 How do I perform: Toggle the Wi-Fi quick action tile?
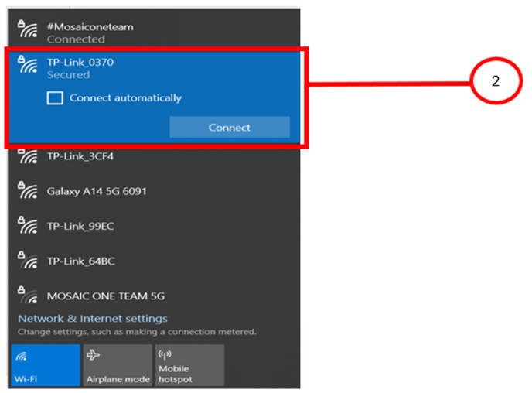(46, 365)
